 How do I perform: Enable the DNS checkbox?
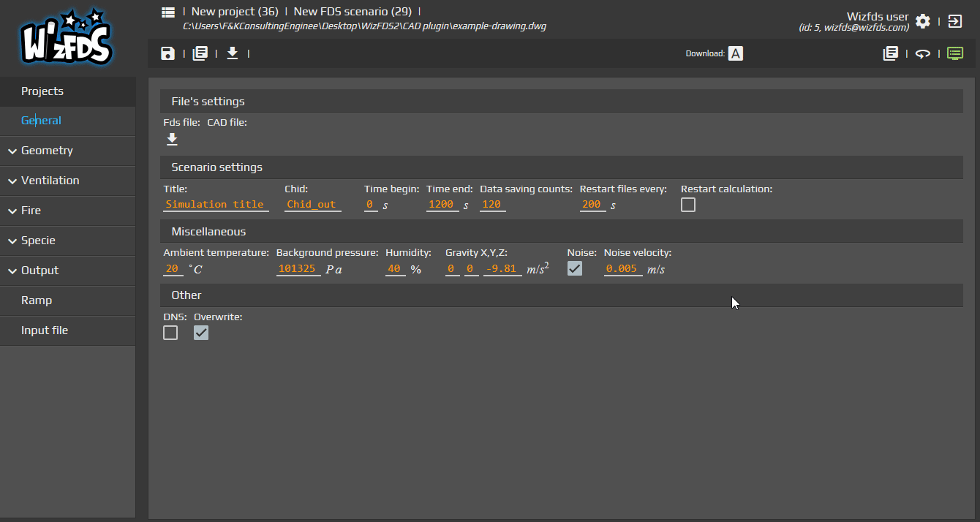[170, 333]
